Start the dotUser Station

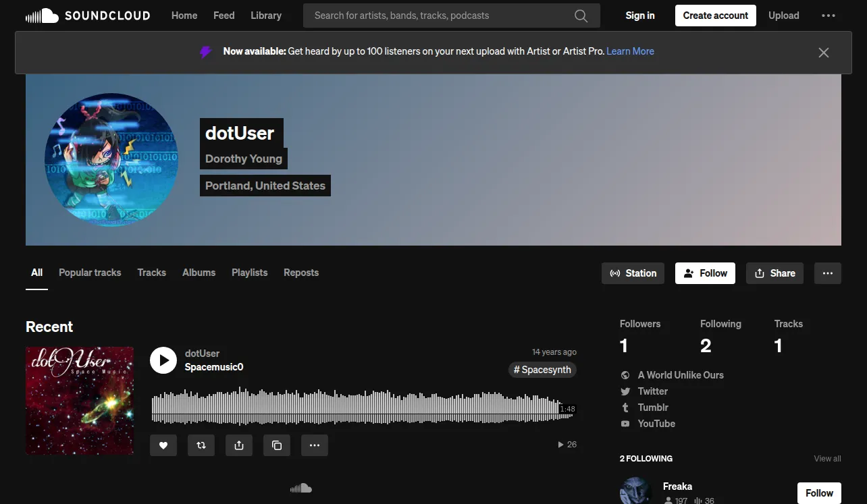[633, 273]
